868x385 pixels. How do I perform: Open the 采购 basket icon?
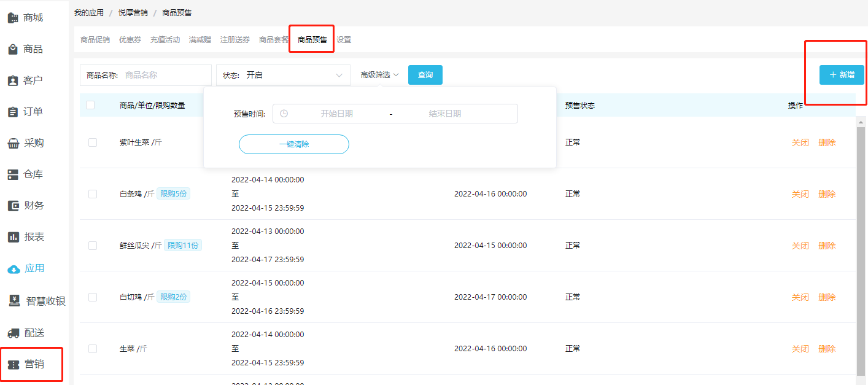pyautogui.click(x=13, y=143)
